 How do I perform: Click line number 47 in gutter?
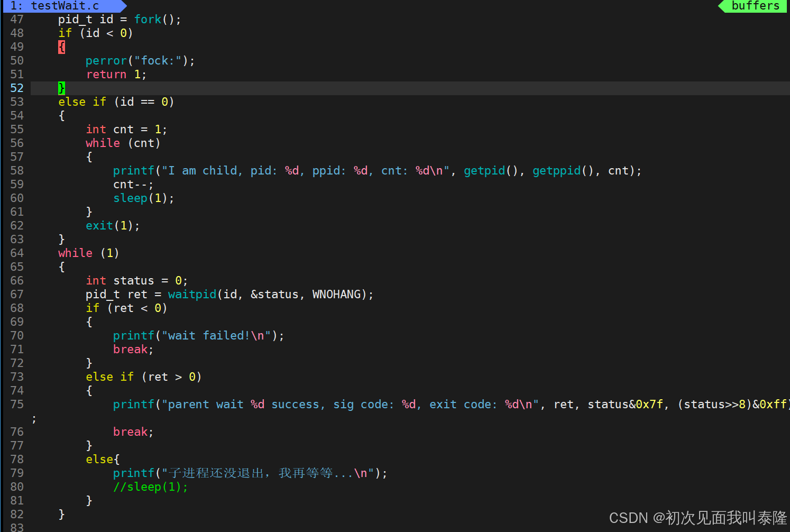tap(17, 20)
